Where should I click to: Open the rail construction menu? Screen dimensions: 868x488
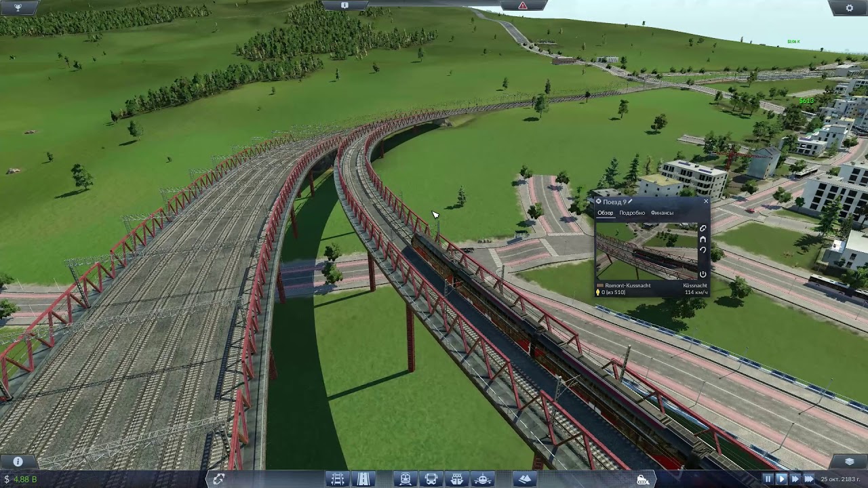[x=338, y=479]
